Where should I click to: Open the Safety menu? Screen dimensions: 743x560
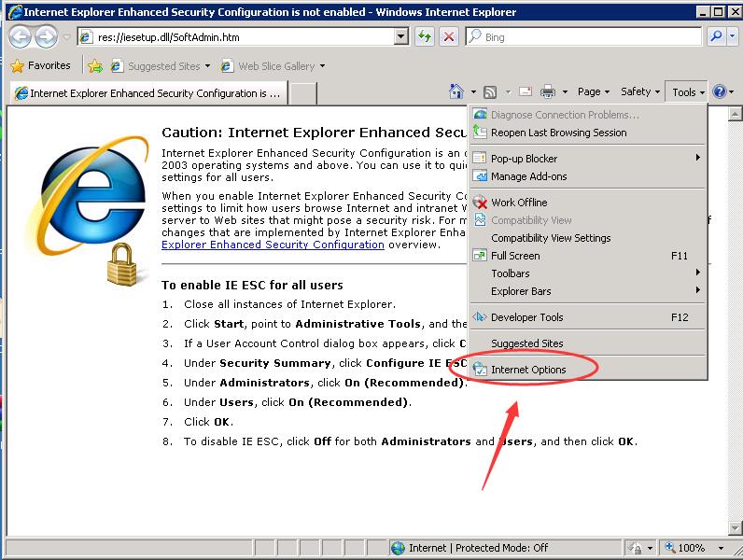pyautogui.click(x=640, y=91)
